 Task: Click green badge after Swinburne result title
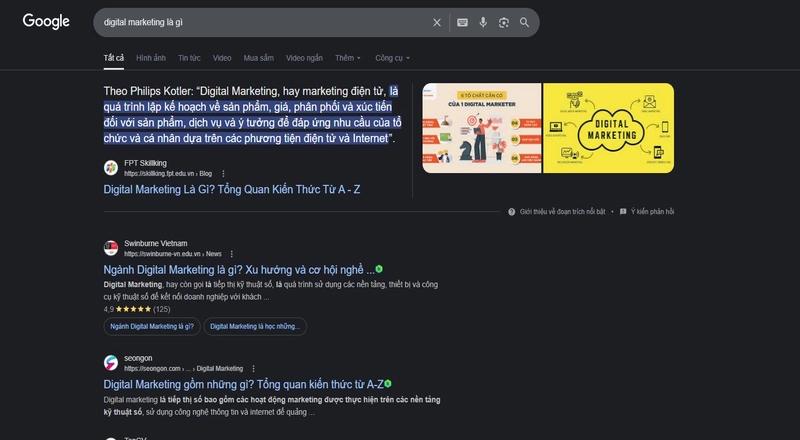[379, 268]
